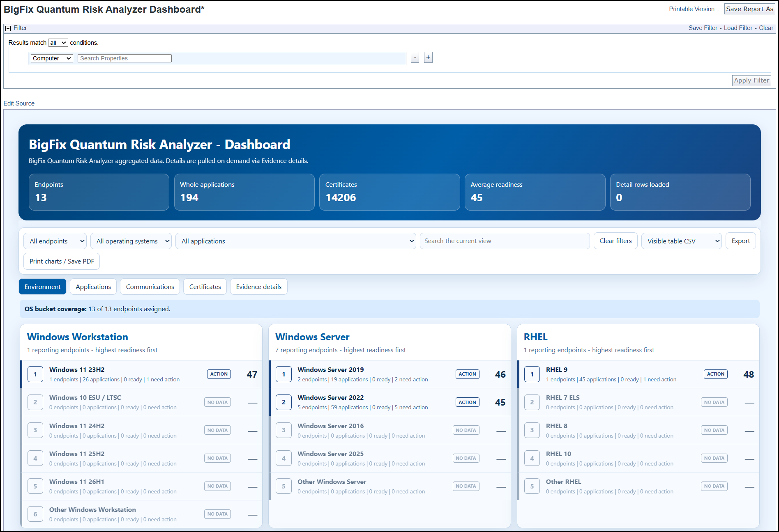Switch to the Applications tab
The height and width of the screenshot is (532, 779).
93,287
